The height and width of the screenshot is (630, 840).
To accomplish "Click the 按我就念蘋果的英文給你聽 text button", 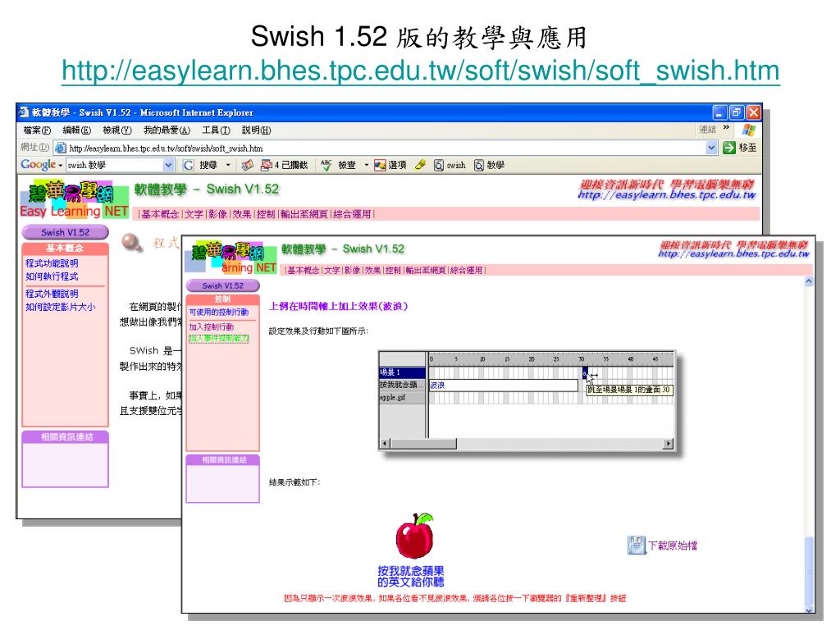I will 411,577.
